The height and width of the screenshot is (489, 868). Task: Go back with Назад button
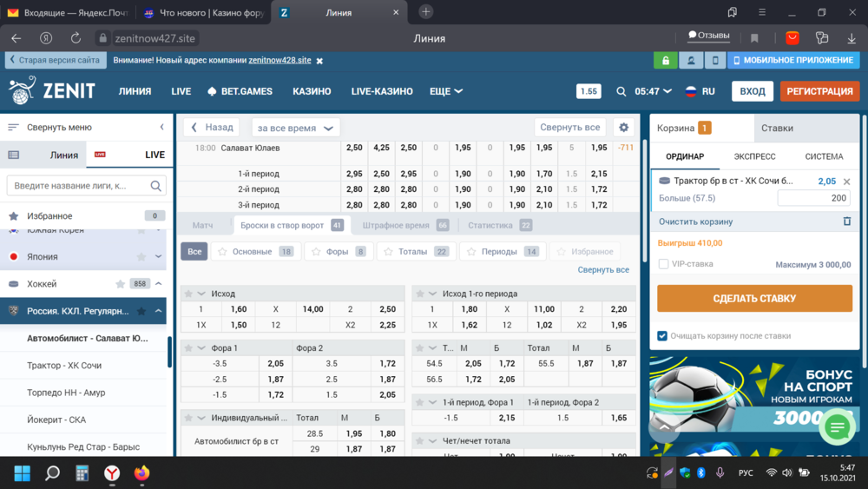click(212, 128)
